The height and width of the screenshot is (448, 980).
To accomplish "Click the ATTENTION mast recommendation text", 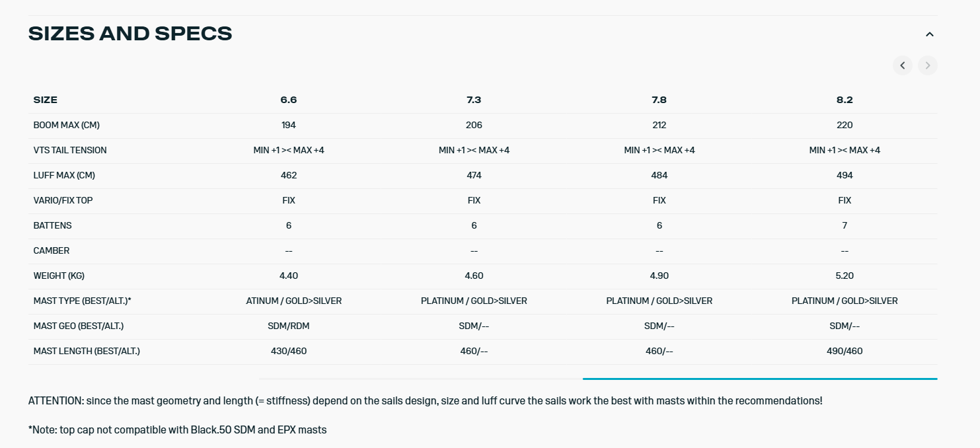I will click(x=425, y=400).
